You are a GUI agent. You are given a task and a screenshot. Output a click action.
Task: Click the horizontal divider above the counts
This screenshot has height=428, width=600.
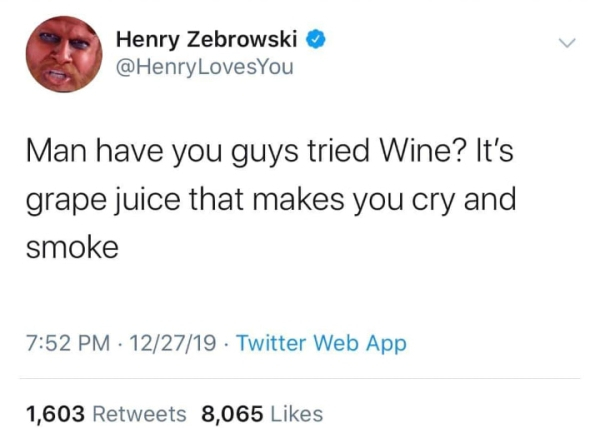(x=300, y=378)
